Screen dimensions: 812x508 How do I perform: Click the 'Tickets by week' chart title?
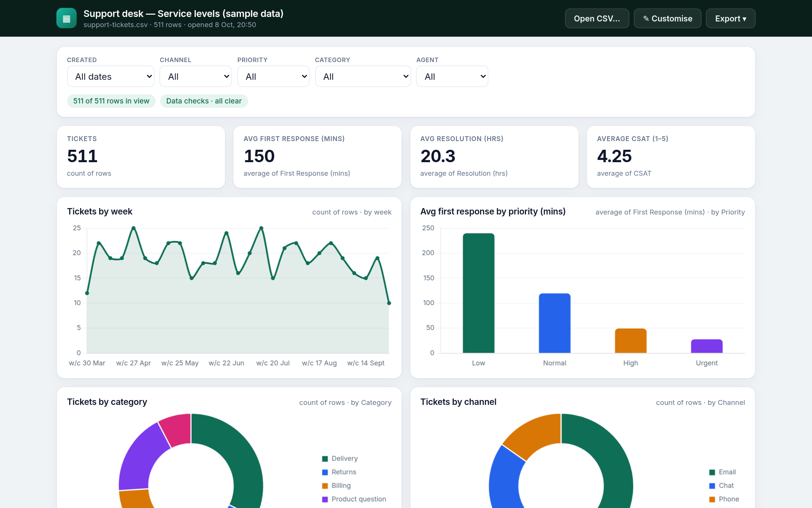[100, 211]
